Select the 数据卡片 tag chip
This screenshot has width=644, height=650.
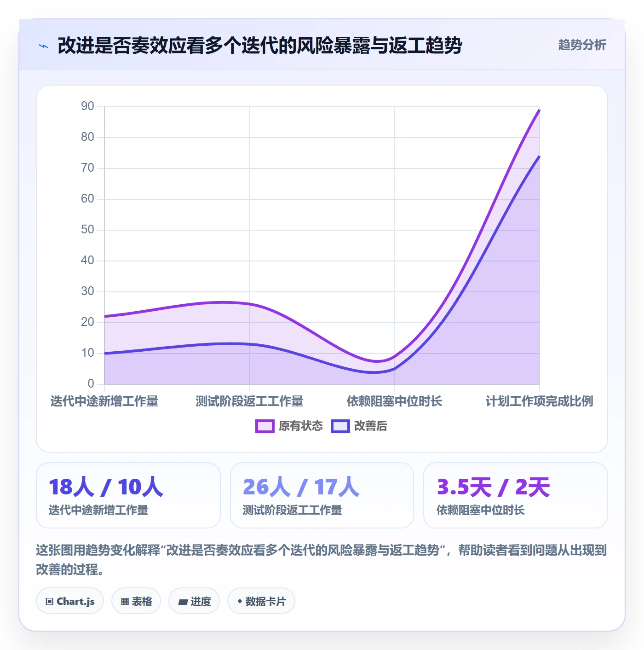pos(261,601)
